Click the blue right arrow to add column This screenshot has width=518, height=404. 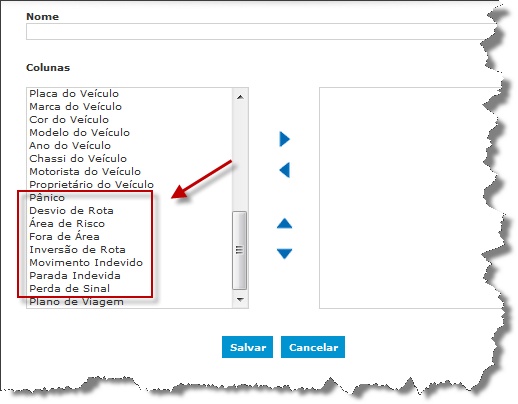pyautogui.click(x=284, y=139)
